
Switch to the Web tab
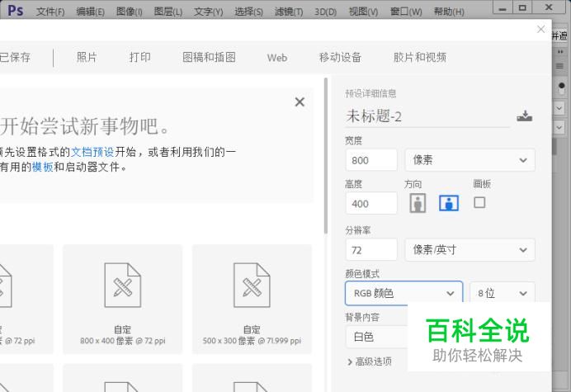coord(277,58)
